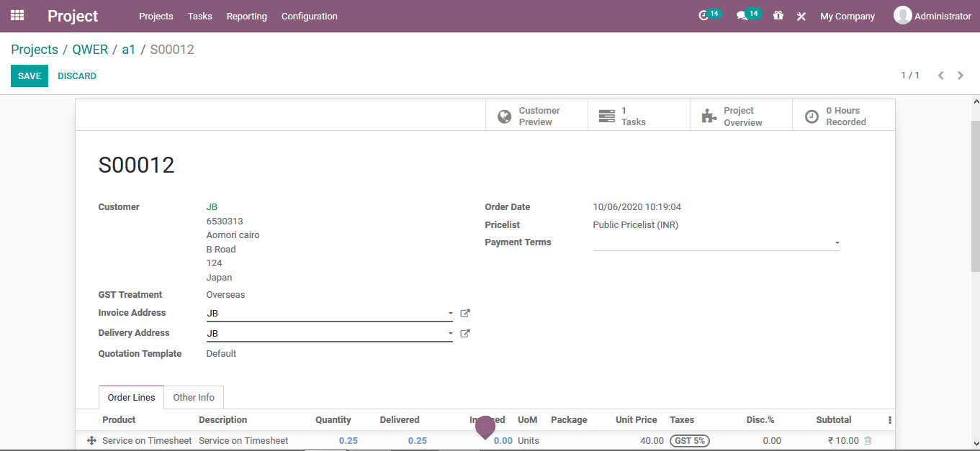Open the Payment Terms dropdown
Viewport: 980px width, 451px height.
836,243
